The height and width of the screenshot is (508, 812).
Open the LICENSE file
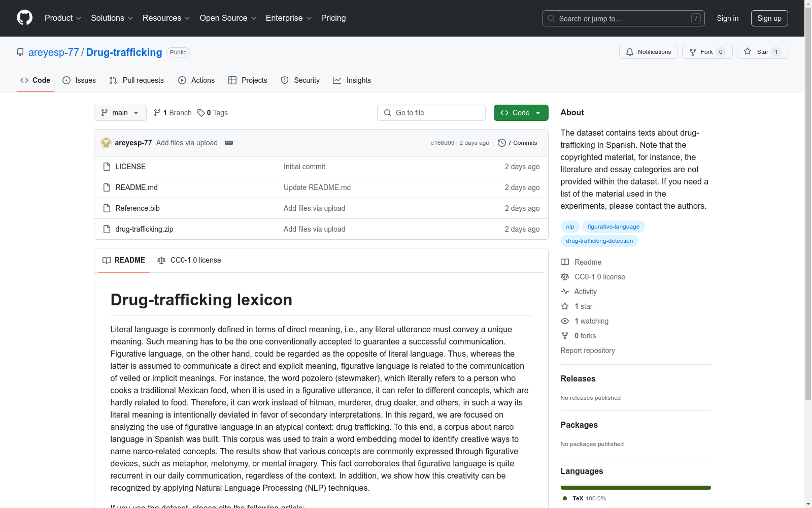pos(130,167)
